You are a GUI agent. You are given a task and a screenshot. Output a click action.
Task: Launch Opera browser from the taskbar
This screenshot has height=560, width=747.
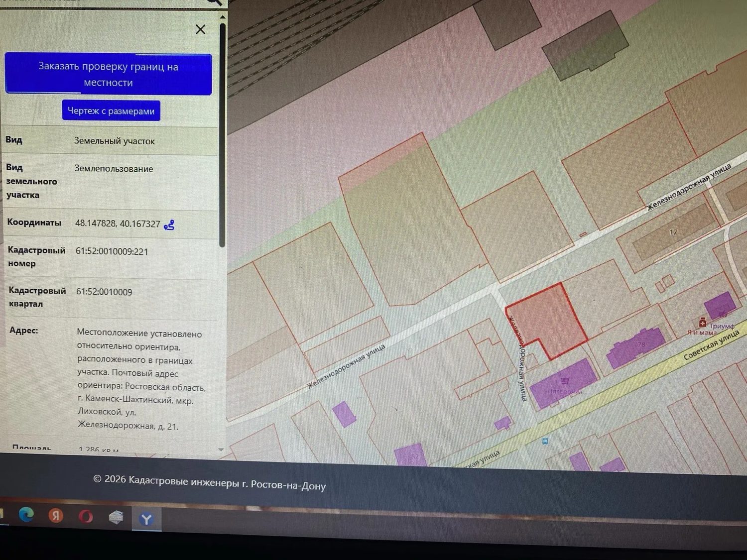click(x=86, y=517)
